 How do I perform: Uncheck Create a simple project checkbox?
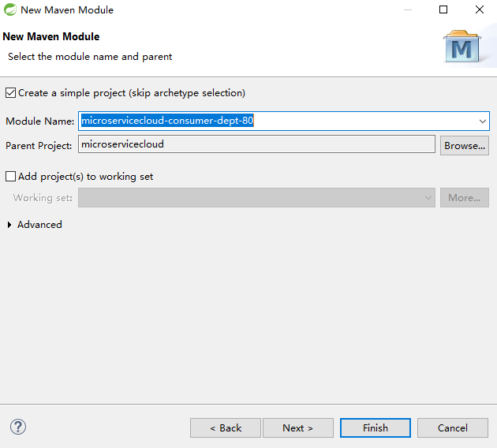pos(10,93)
